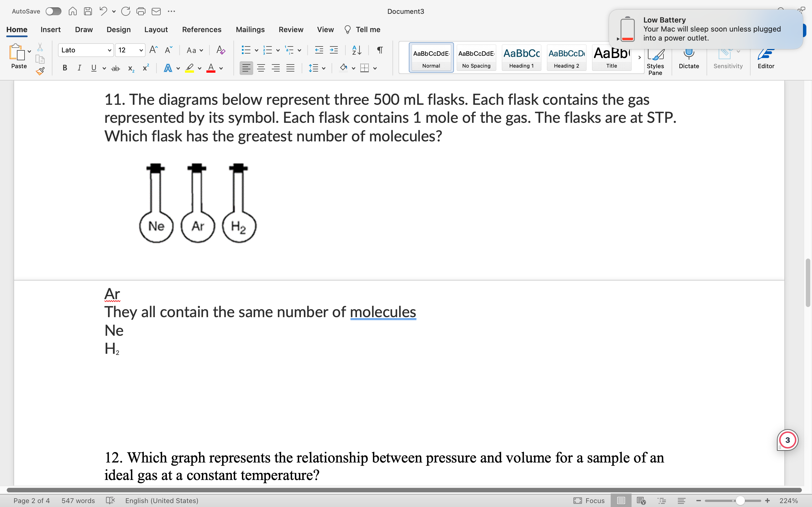Switch to the References tab
The image size is (812, 507).
pyautogui.click(x=202, y=30)
